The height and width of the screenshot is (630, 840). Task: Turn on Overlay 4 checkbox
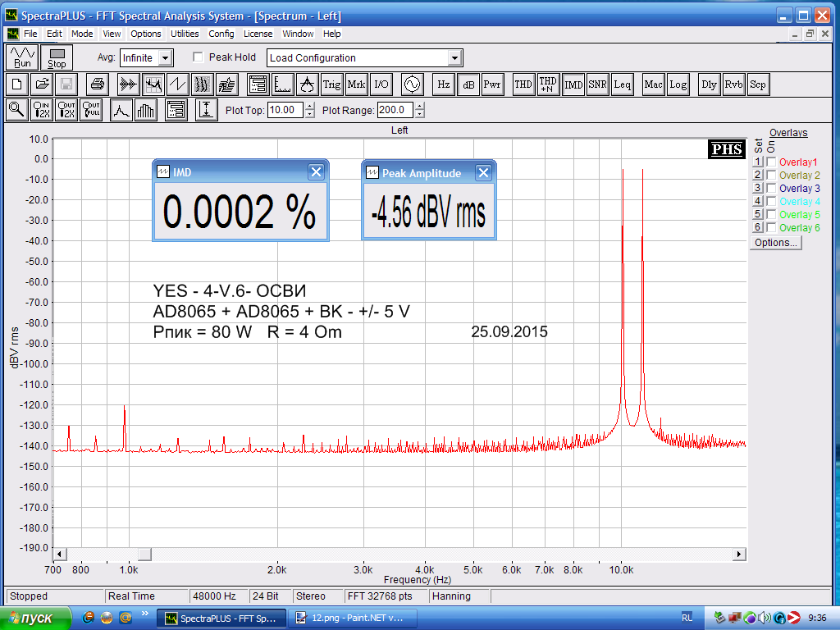[x=771, y=202]
